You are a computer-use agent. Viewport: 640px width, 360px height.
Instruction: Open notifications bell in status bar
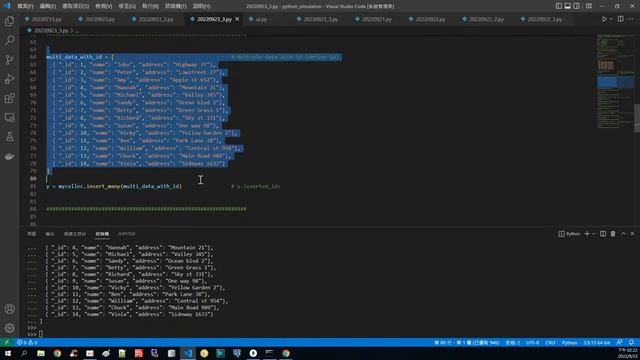point(631,342)
